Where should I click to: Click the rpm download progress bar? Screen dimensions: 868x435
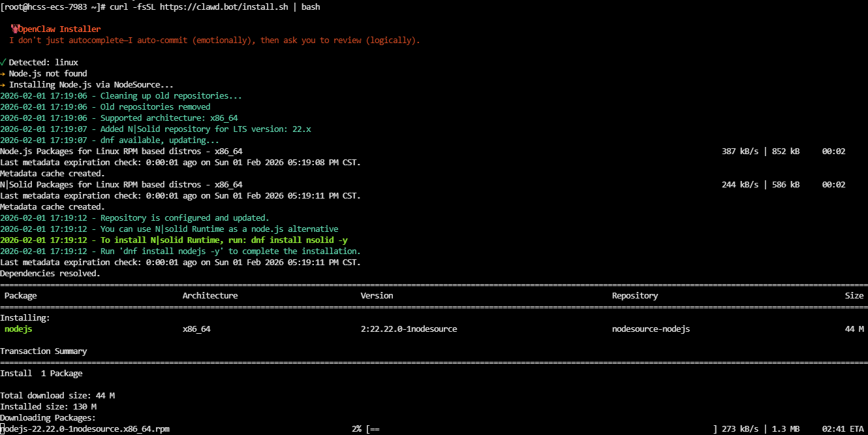tap(542, 429)
